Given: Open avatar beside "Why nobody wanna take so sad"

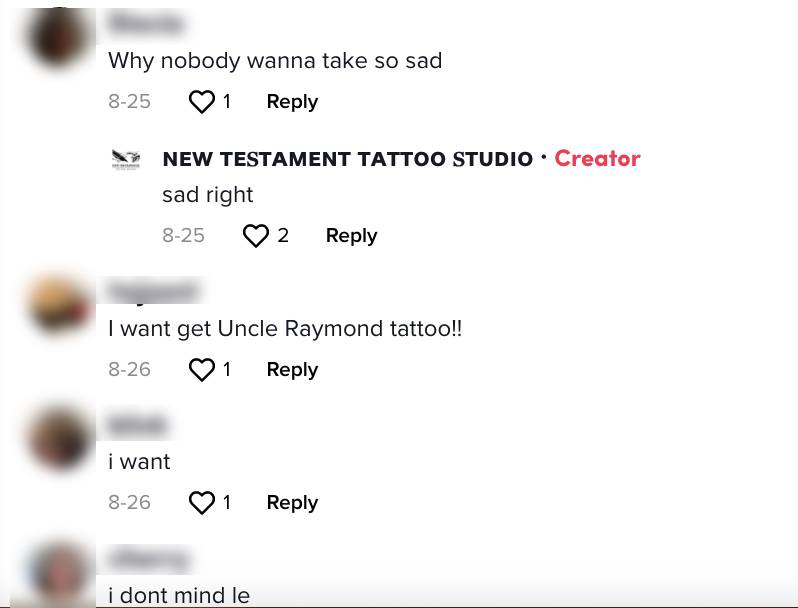Looking at the screenshot, I should (59, 38).
